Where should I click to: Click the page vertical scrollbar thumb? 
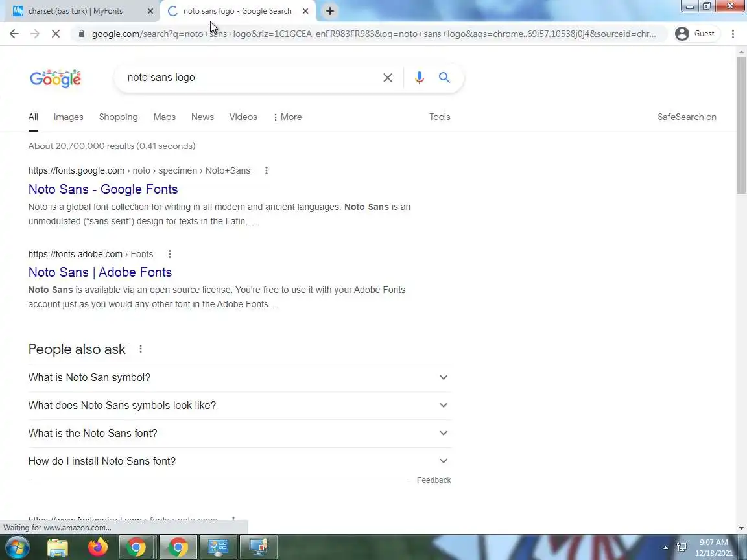click(x=741, y=124)
